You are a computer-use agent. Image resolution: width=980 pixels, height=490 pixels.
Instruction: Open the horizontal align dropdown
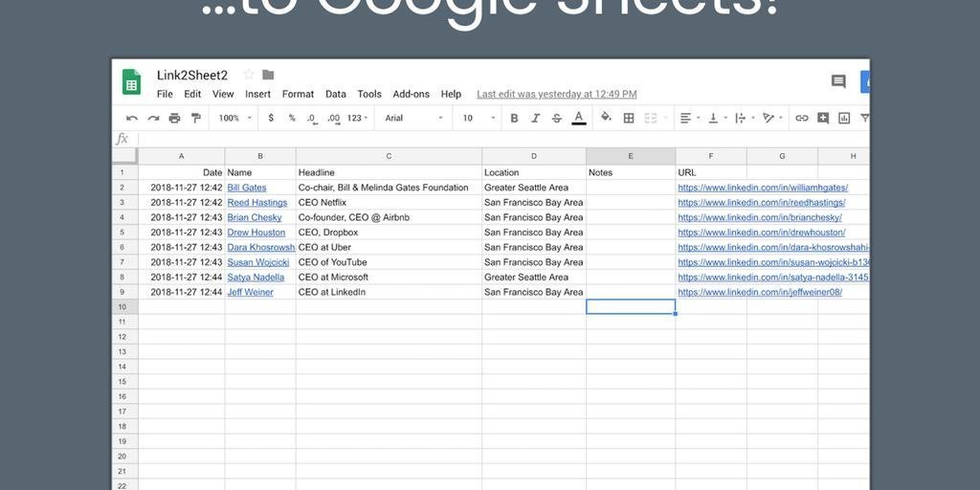[x=689, y=118]
